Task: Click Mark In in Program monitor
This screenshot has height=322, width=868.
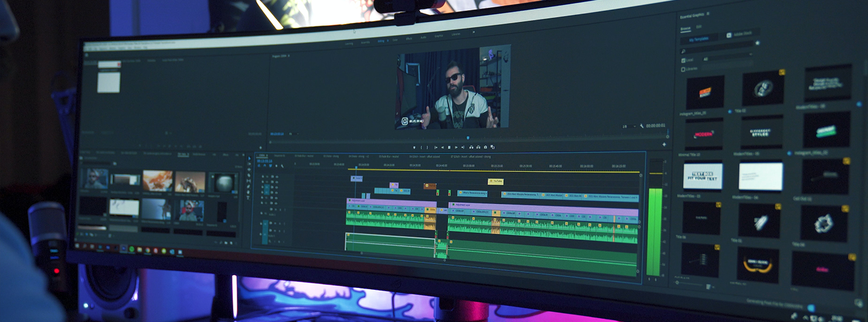Action: tap(421, 148)
